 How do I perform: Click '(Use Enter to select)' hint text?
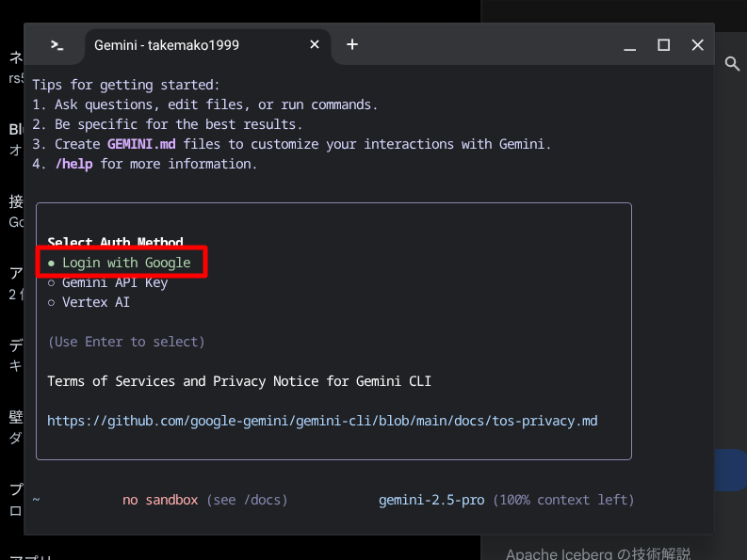click(126, 342)
